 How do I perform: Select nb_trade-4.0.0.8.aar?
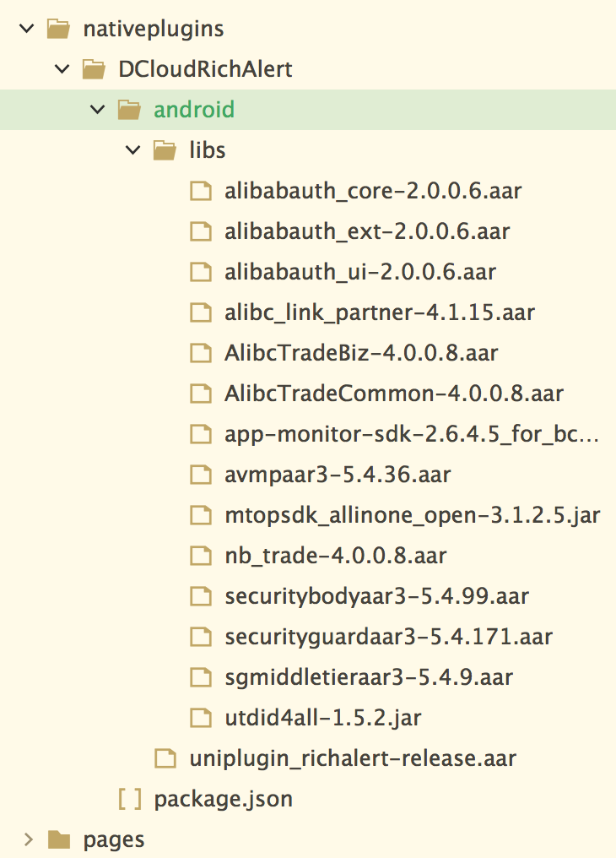tap(335, 556)
